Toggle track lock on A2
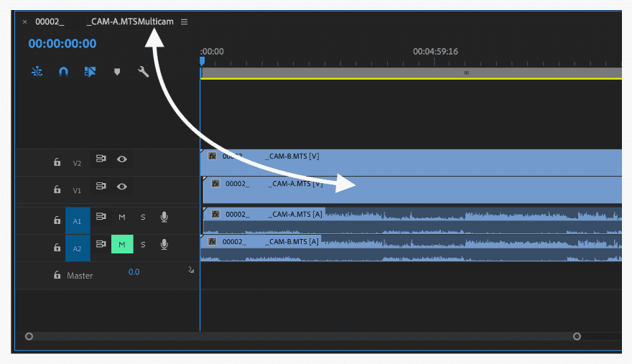632x364 pixels. pyautogui.click(x=57, y=248)
